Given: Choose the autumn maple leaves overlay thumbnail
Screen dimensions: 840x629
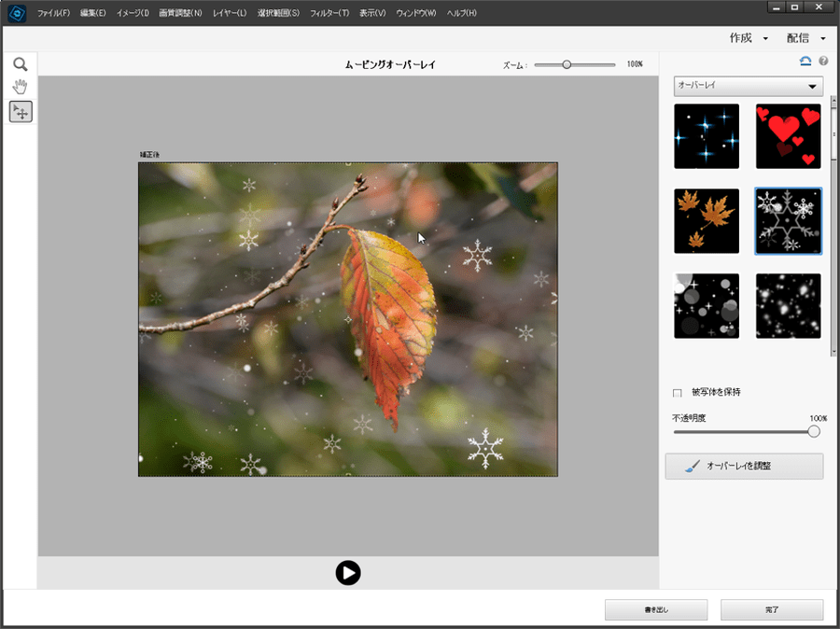Looking at the screenshot, I should [x=707, y=221].
